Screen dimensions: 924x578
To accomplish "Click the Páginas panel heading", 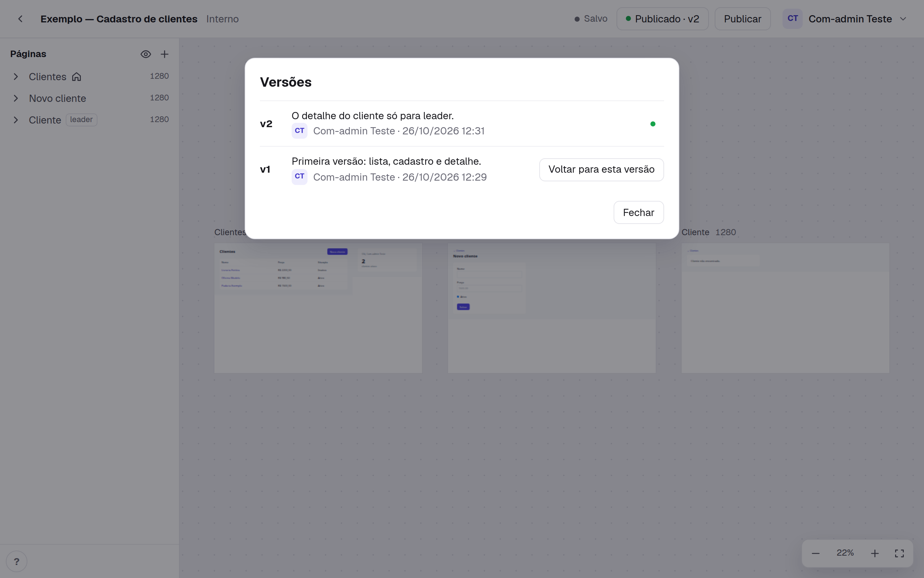I will (28, 54).
